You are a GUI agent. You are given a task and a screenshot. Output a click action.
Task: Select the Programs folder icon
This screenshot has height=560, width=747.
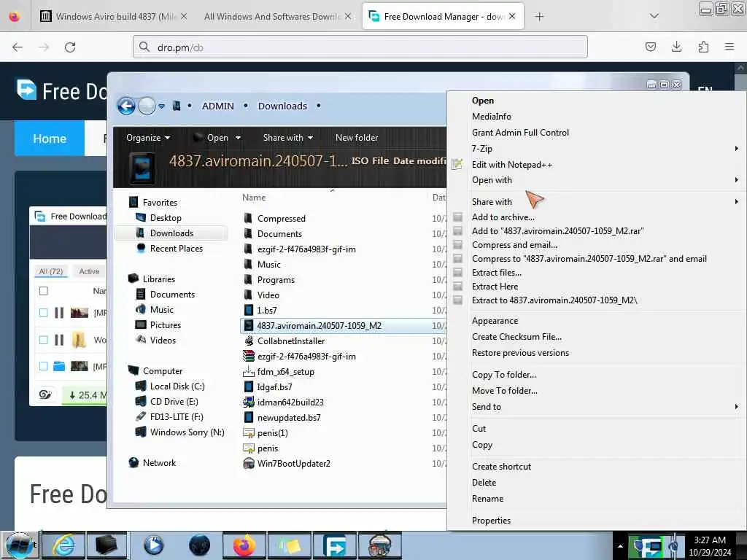coord(248,279)
